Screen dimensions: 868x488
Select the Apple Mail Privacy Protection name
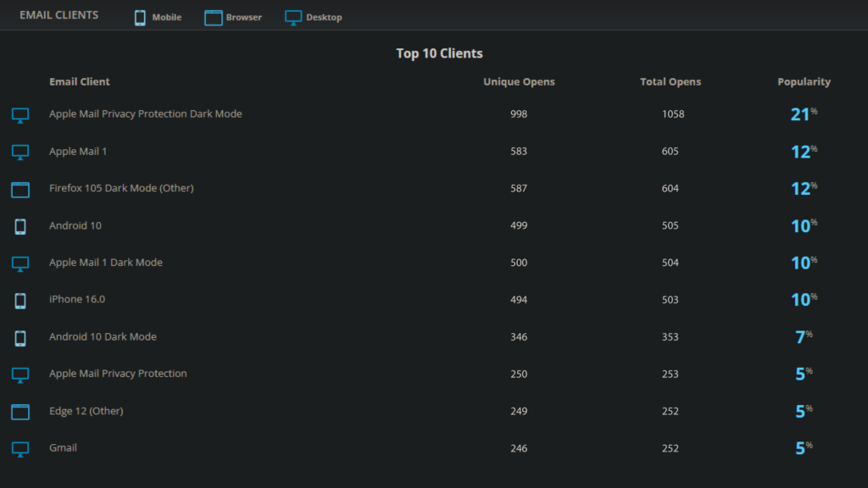pyautogui.click(x=118, y=374)
